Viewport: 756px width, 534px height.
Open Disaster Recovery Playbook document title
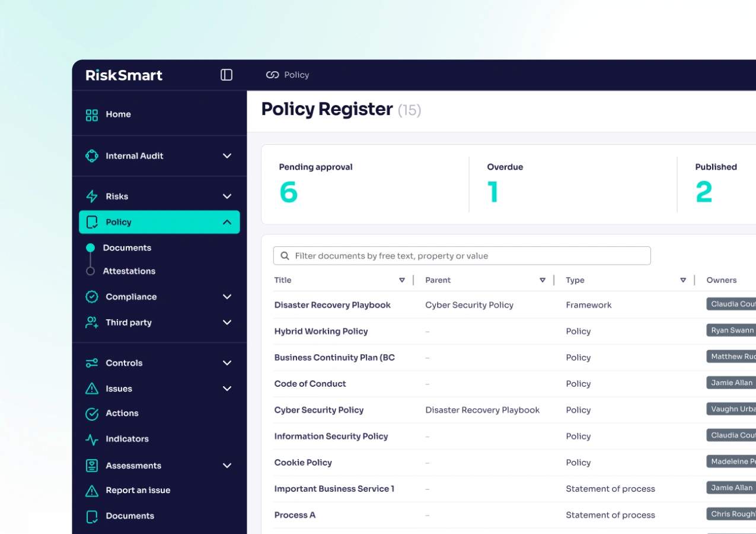[x=333, y=305]
